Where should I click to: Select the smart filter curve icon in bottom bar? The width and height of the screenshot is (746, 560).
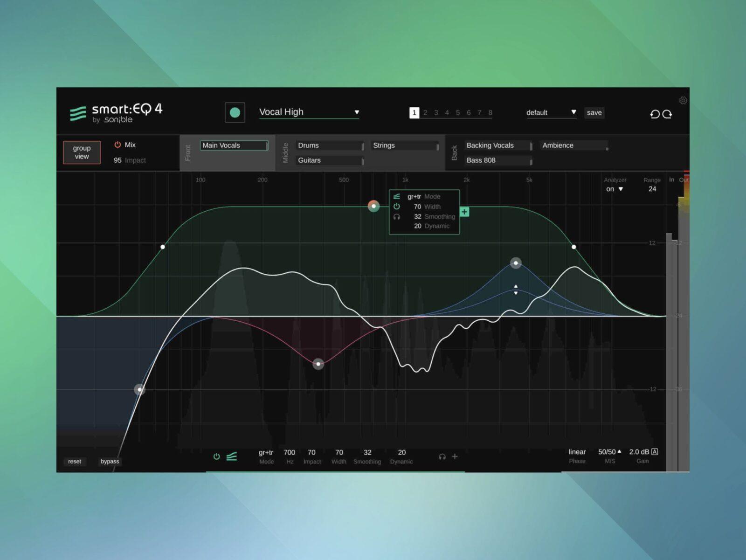pos(232,456)
